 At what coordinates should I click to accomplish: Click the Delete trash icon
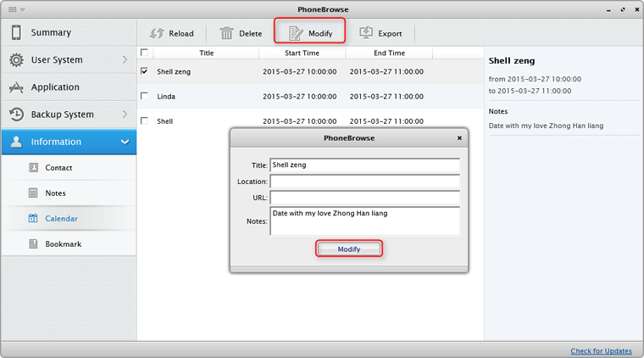pos(227,33)
